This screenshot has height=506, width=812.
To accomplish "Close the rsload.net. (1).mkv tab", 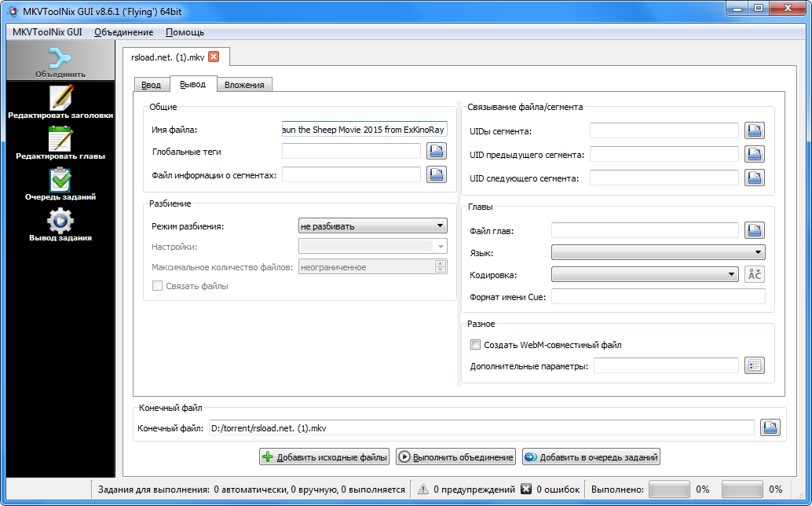I will click(214, 57).
